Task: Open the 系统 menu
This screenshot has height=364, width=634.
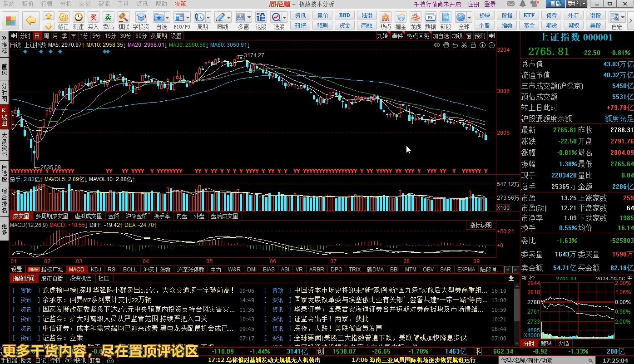Action: point(9,4)
